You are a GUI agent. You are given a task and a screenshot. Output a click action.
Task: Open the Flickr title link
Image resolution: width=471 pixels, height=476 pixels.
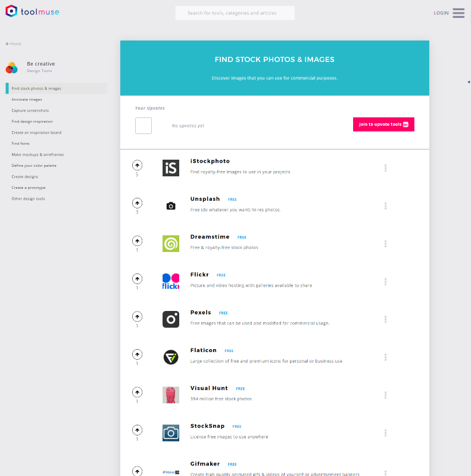point(199,275)
